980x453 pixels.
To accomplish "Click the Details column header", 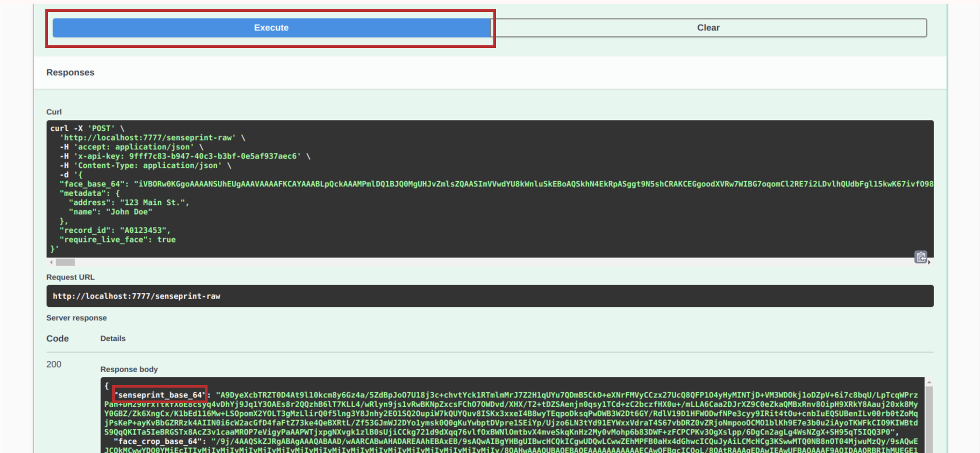I will pyautogui.click(x=113, y=339).
